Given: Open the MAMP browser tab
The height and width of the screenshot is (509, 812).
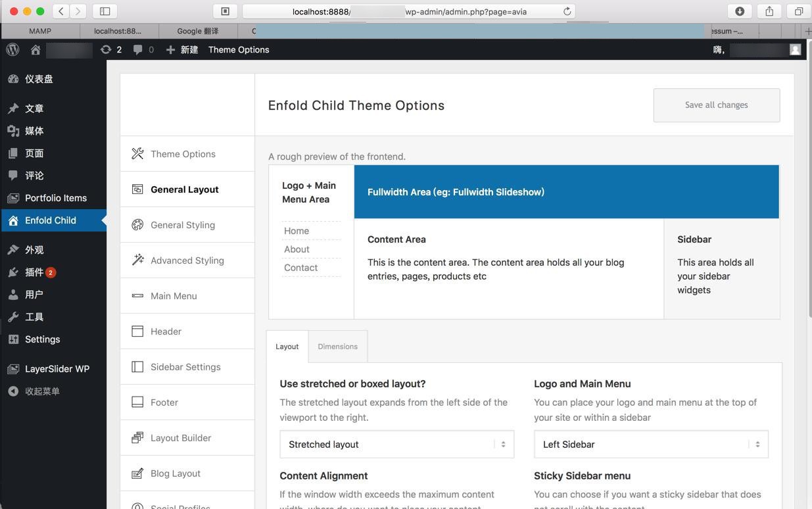Looking at the screenshot, I should 40,31.
